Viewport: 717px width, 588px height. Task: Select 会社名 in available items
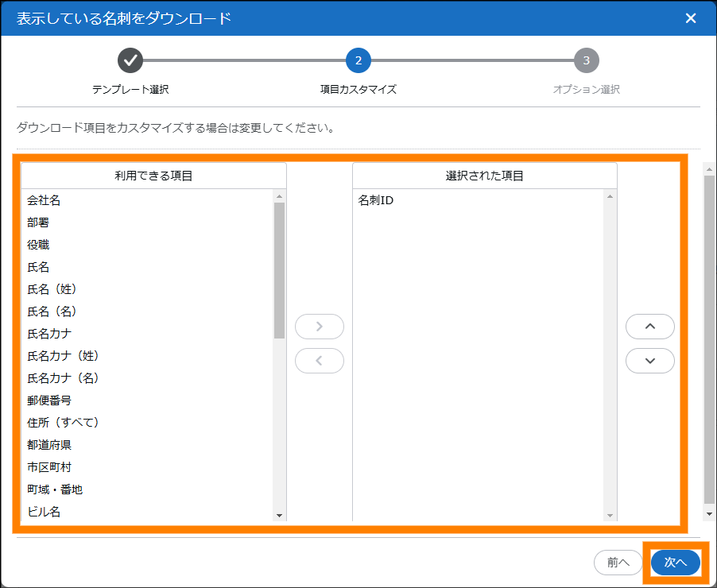pyautogui.click(x=44, y=200)
